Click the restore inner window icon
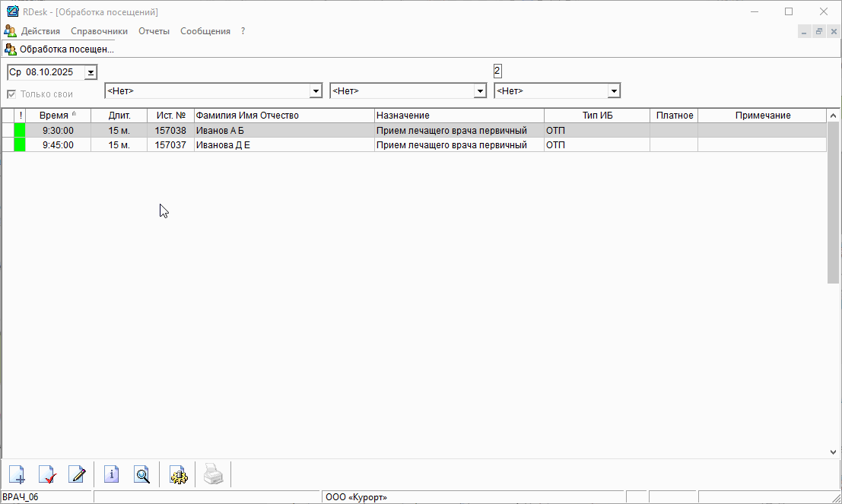This screenshot has height=504, width=842. pos(819,31)
